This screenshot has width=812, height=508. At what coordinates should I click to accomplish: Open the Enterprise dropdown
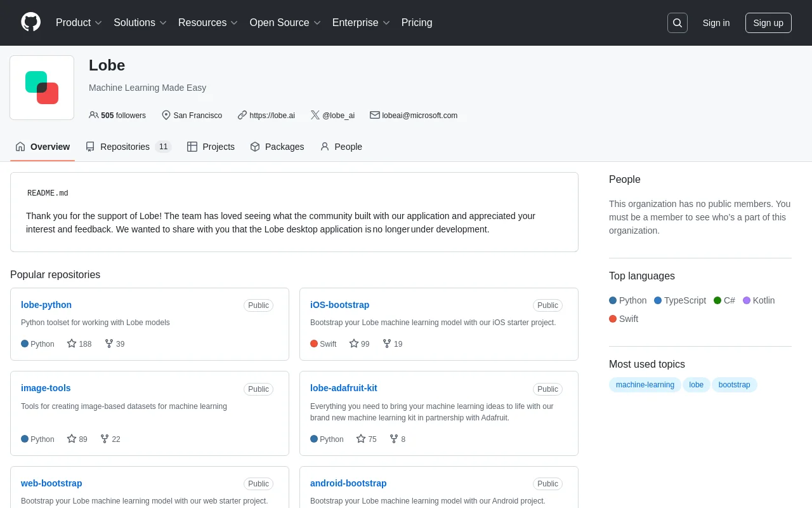pyautogui.click(x=360, y=23)
